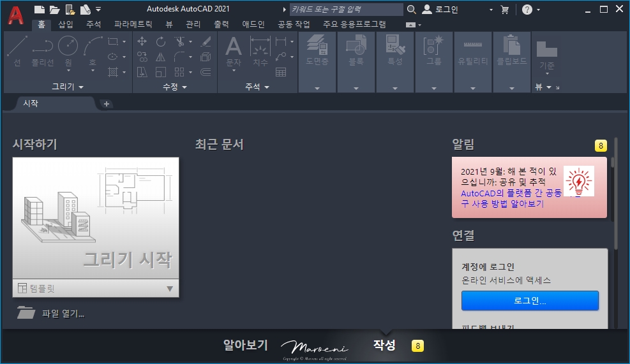Select the Ellipse draw tool
Image resolution: width=630 pixels, height=364 pixels.
[114, 57]
